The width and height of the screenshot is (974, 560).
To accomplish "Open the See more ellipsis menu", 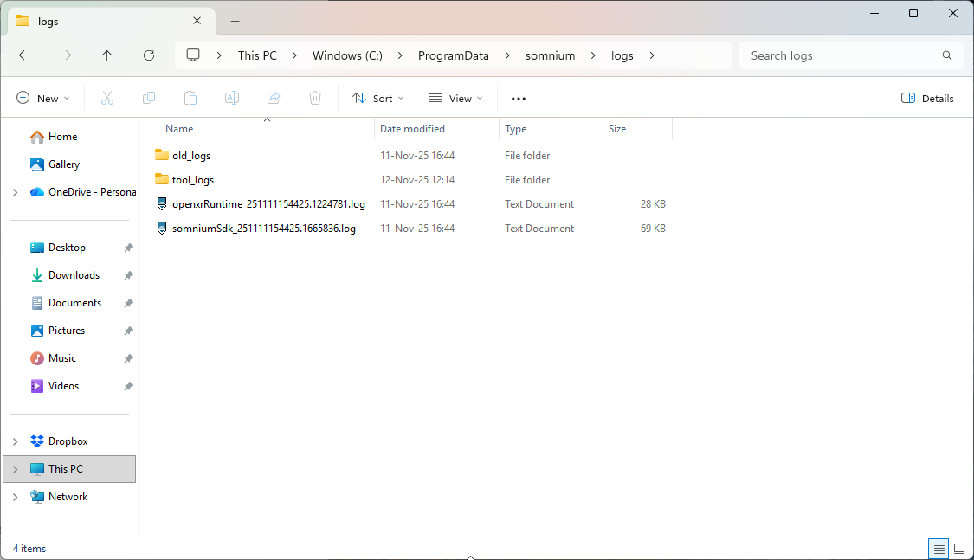I will (519, 99).
